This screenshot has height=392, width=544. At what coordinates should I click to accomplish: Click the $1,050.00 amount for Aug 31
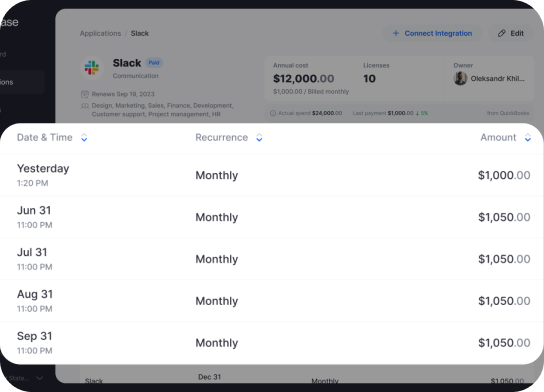click(x=504, y=301)
